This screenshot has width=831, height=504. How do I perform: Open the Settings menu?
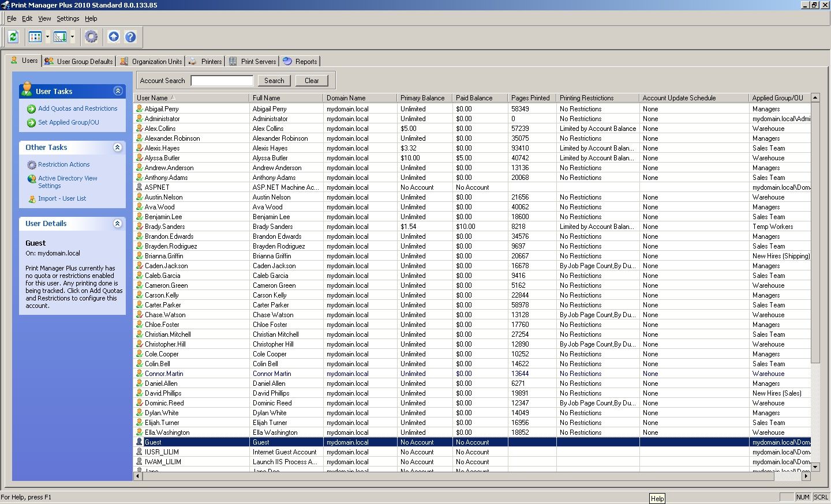click(x=68, y=18)
